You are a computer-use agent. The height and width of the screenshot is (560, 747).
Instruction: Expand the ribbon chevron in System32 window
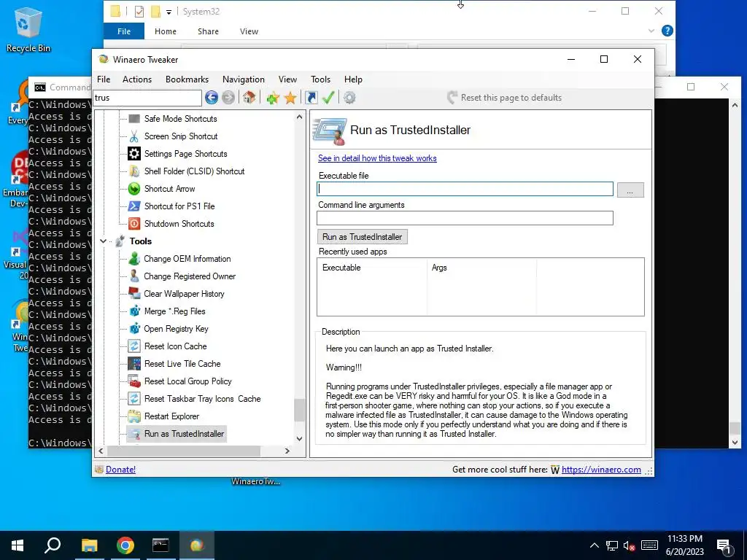tap(651, 31)
